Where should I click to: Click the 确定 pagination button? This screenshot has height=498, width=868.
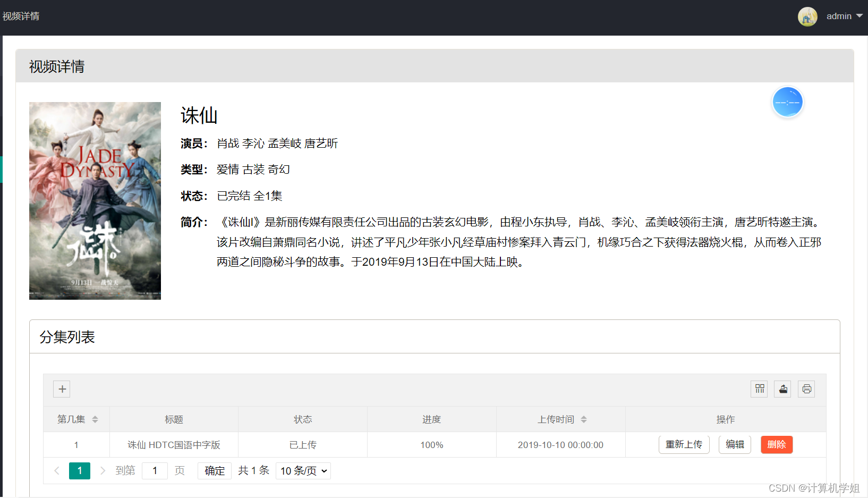tap(215, 471)
